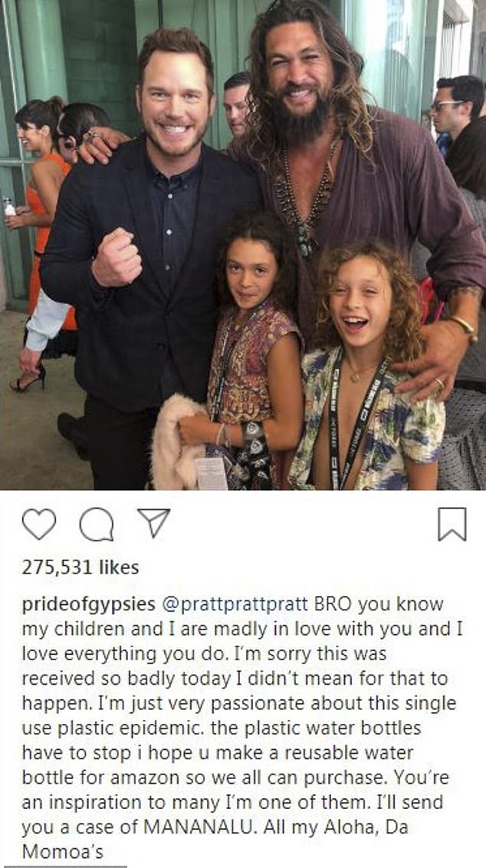View the 275,531 likes list

[80, 567]
